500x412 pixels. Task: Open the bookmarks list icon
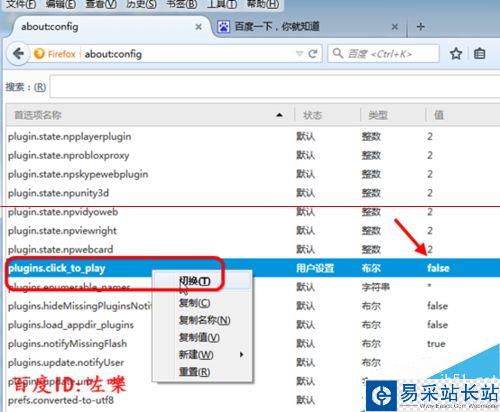(x=479, y=54)
